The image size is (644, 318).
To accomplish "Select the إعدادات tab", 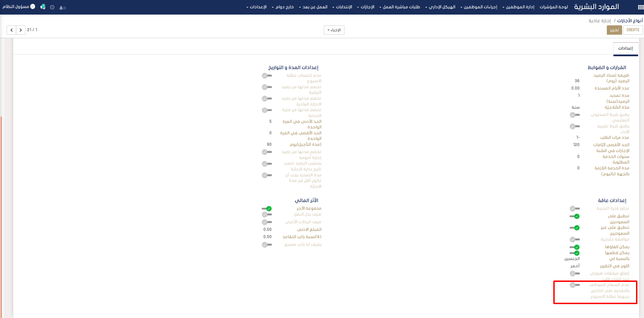I will [625, 48].
